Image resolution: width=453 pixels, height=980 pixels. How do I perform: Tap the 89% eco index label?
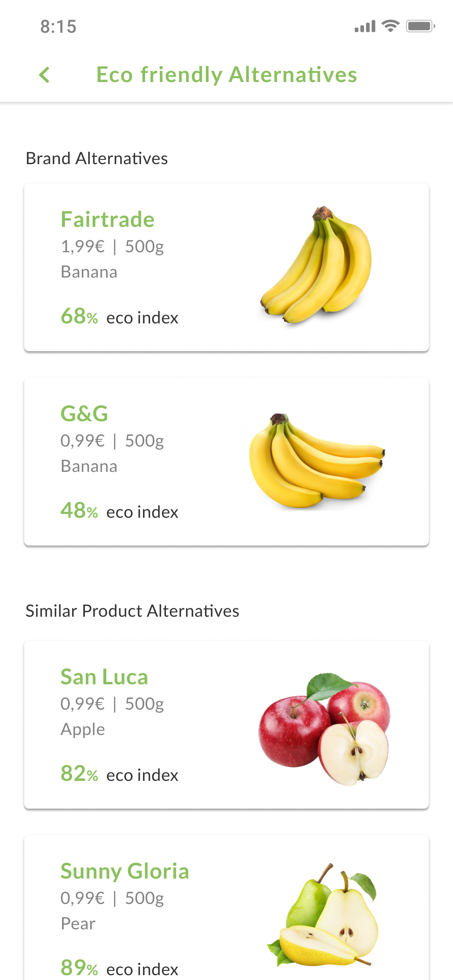[x=119, y=968]
